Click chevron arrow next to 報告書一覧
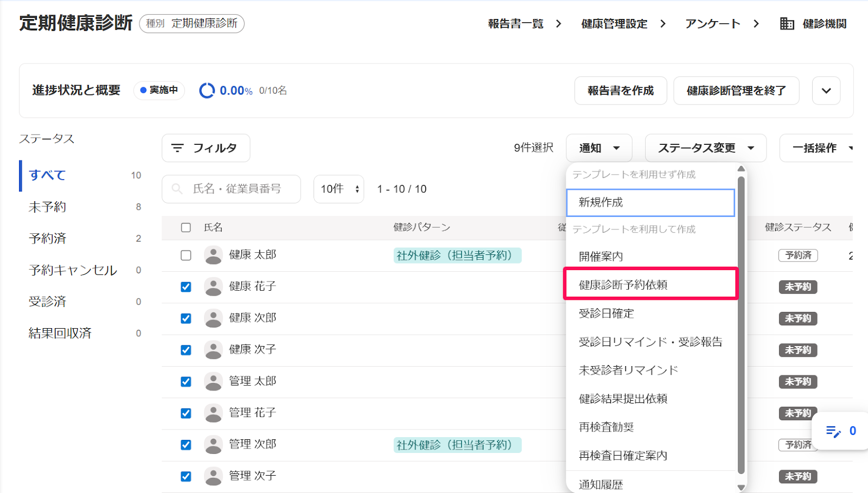The width and height of the screenshot is (868, 493). (x=559, y=24)
